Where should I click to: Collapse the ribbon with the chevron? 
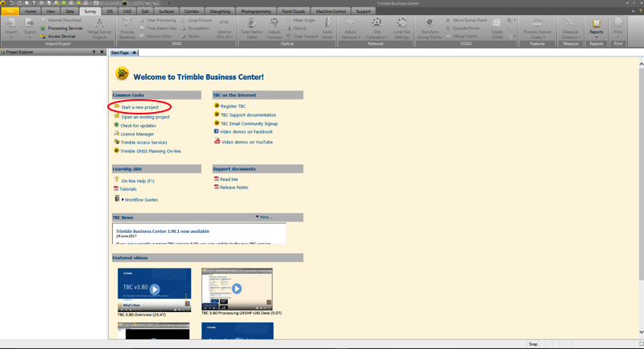click(634, 11)
